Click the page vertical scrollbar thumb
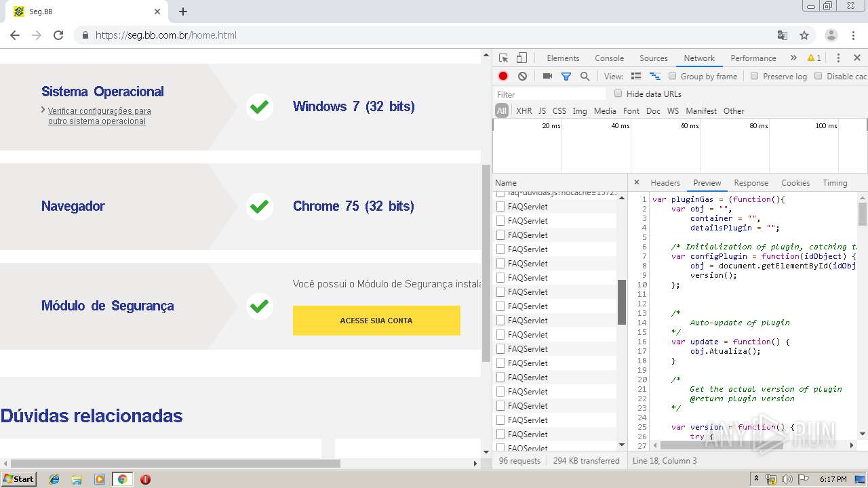 [x=486, y=263]
